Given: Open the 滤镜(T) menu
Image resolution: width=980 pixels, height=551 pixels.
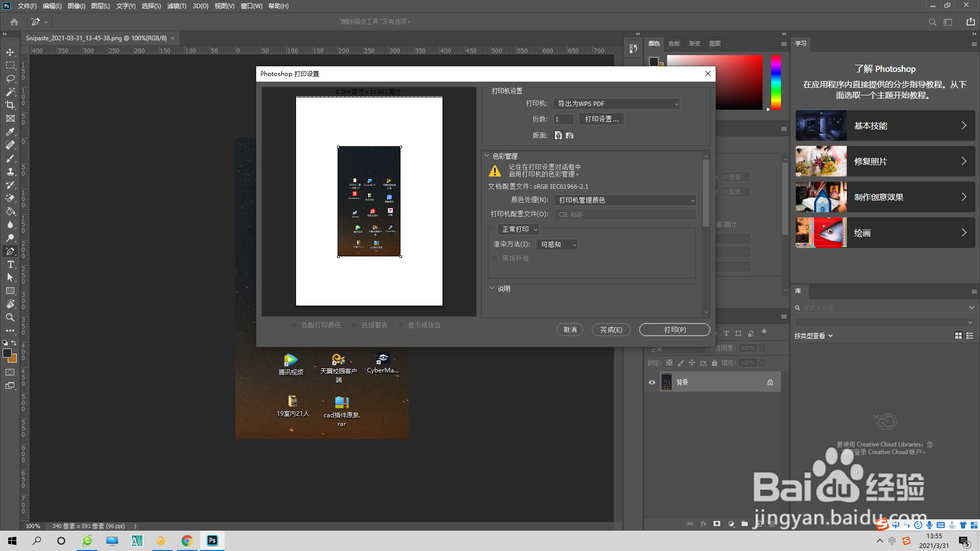Looking at the screenshot, I should click(177, 6).
